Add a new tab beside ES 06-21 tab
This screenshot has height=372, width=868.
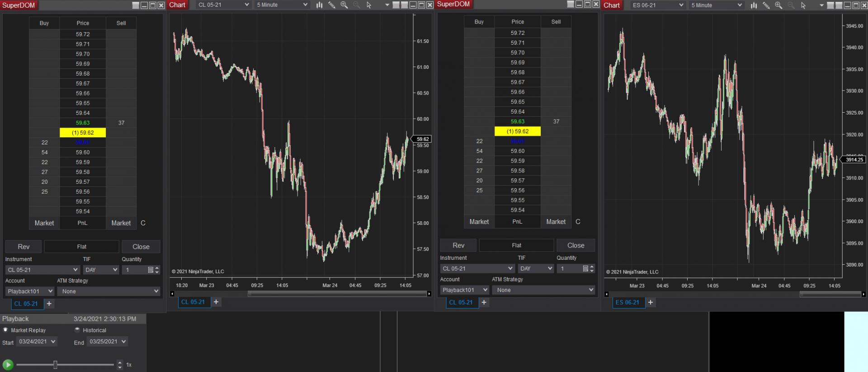pyautogui.click(x=651, y=302)
